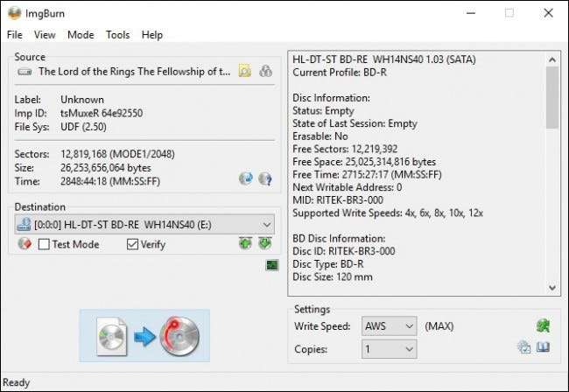
Task: Open the automatic write speed settings icon
Action: point(543,326)
